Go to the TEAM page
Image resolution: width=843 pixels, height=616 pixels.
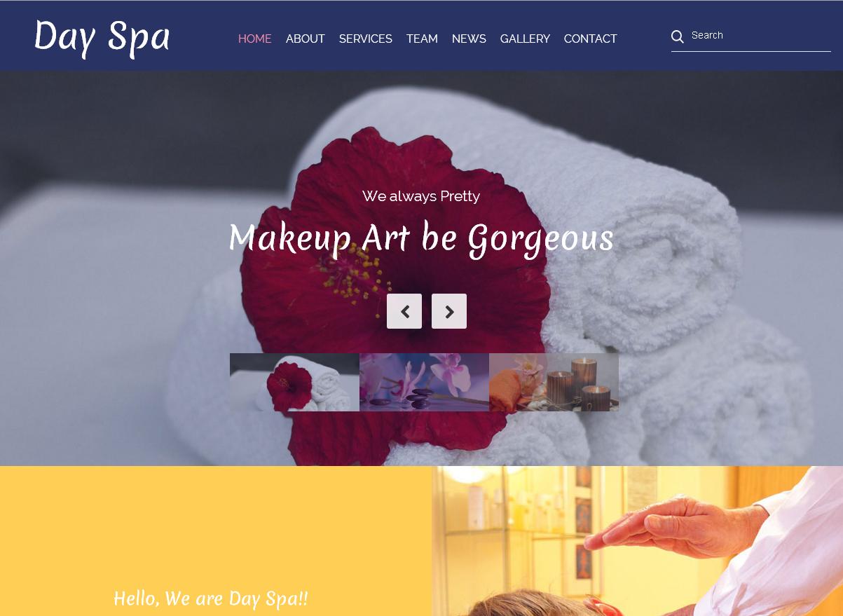(x=422, y=39)
